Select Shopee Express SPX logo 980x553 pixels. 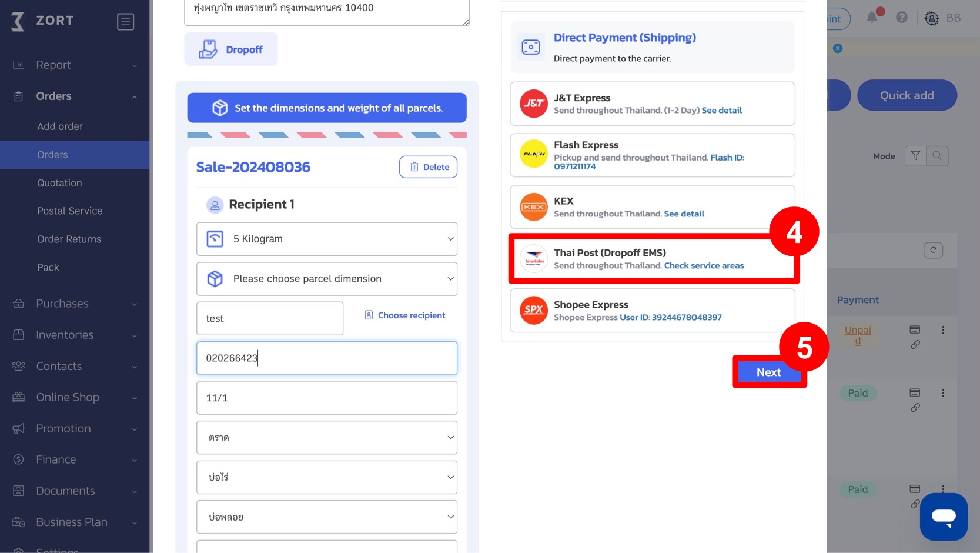[x=534, y=310]
